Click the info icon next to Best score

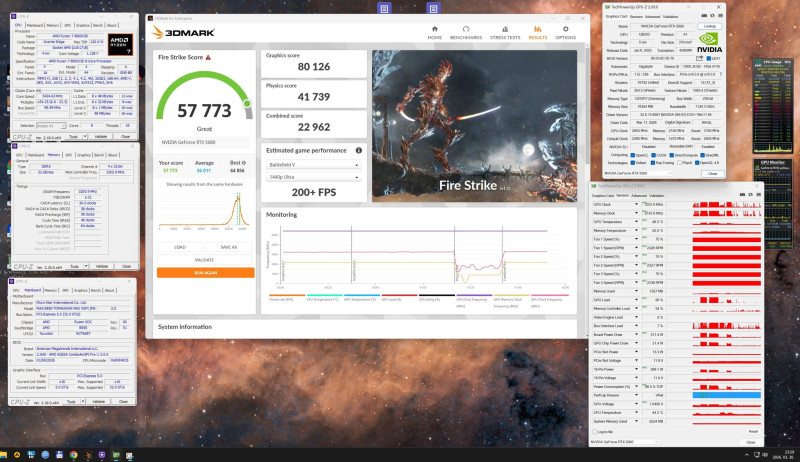coord(243,163)
